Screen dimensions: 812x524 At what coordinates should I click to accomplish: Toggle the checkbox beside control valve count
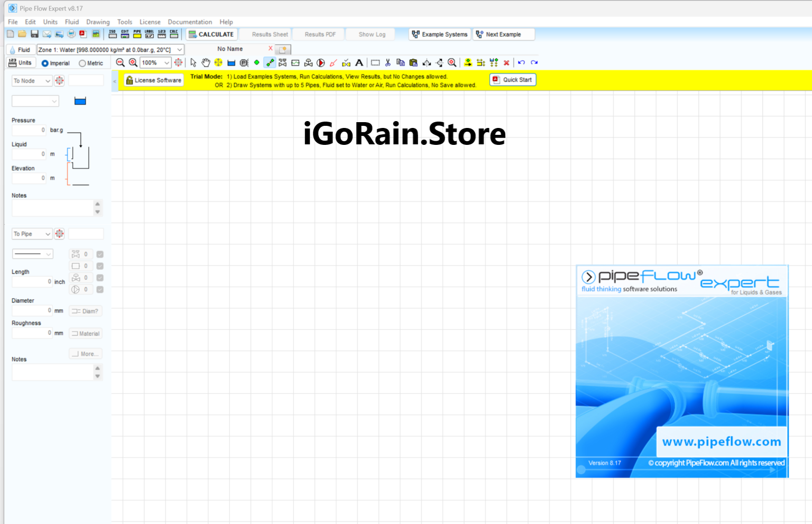[100, 278]
